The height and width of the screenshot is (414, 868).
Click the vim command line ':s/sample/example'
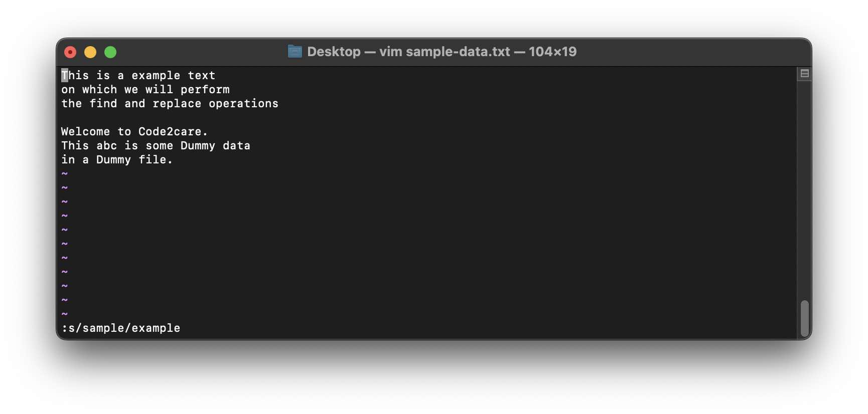[x=120, y=328]
